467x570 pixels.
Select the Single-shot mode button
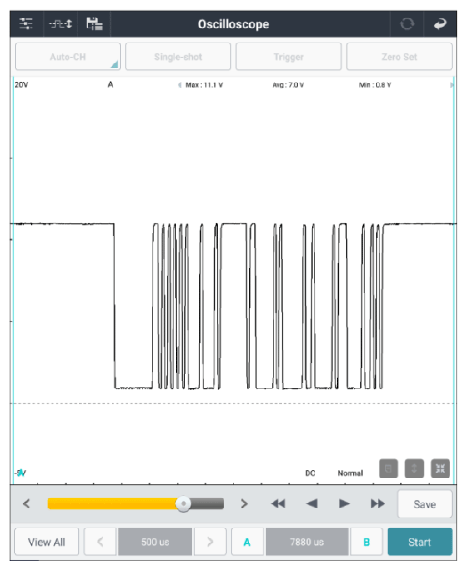[178, 56]
